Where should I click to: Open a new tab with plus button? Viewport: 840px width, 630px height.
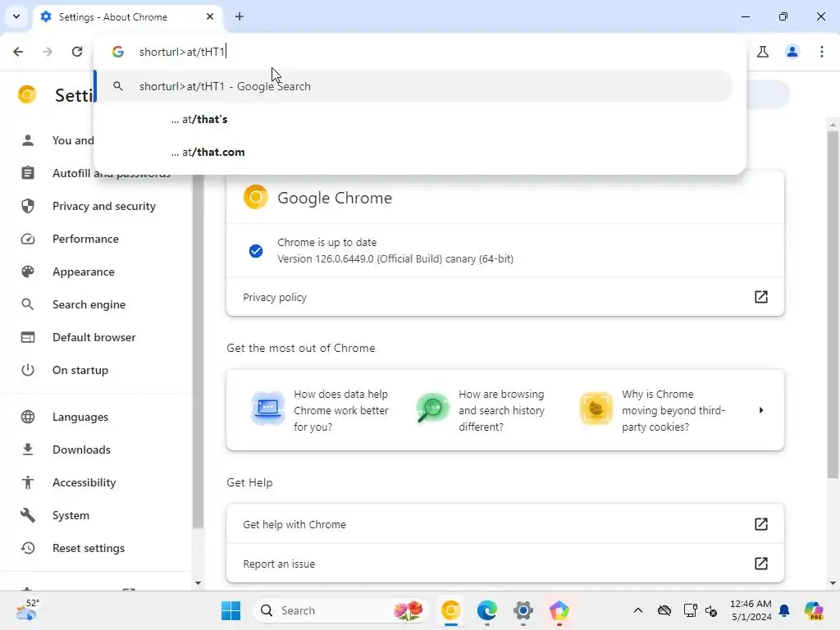pyautogui.click(x=240, y=16)
